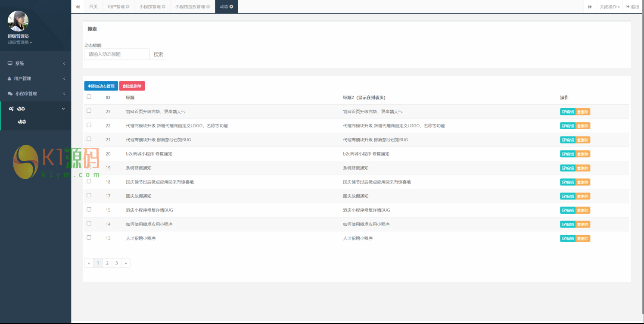Edit the 人才招聘小程序 row
The image size is (644, 324).
coord(568,238)
